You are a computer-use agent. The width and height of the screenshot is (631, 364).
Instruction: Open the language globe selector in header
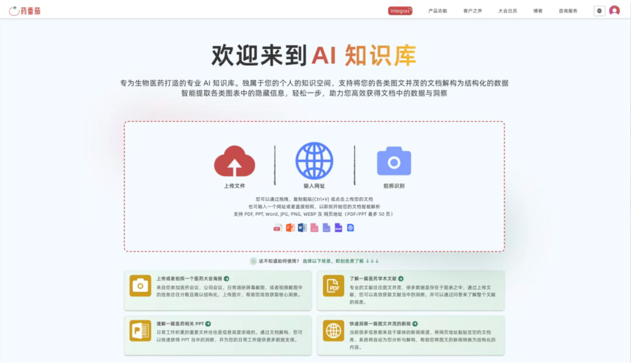599,11
